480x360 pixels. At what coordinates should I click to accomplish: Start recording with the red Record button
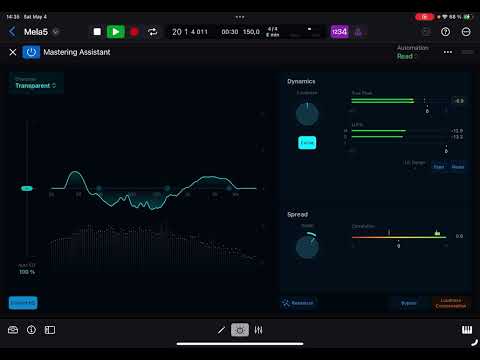pos(134,32)
